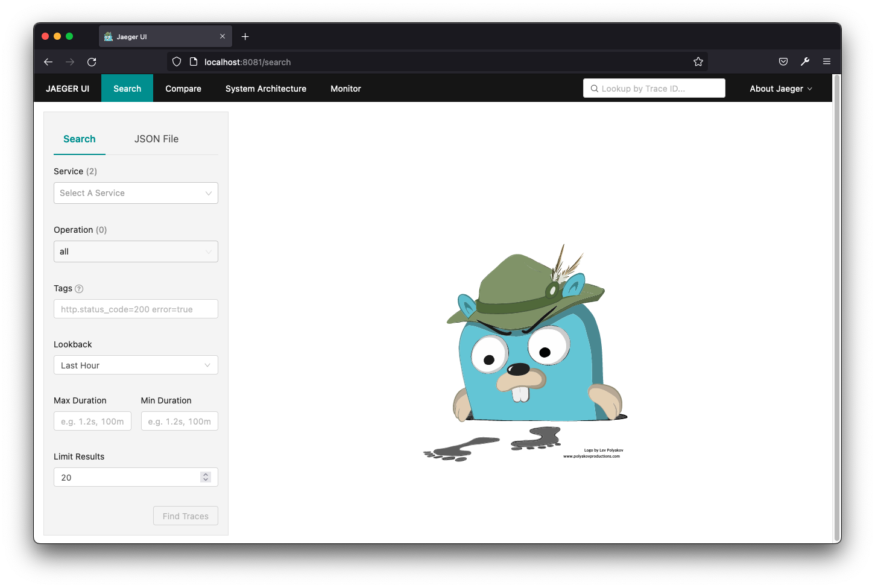
Task: Click the Limit Results stepper arrows
Action: coord(206,477)
